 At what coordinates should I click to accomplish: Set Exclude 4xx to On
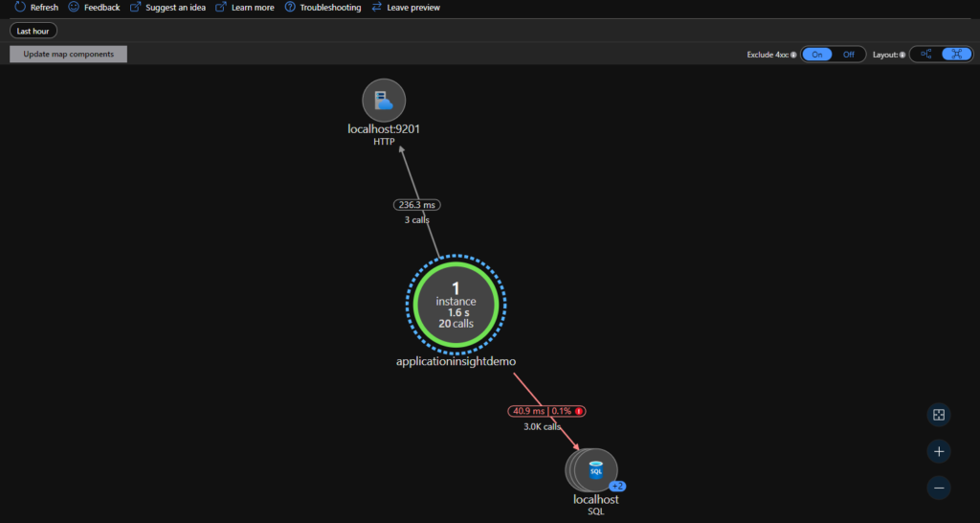(817, 55)
